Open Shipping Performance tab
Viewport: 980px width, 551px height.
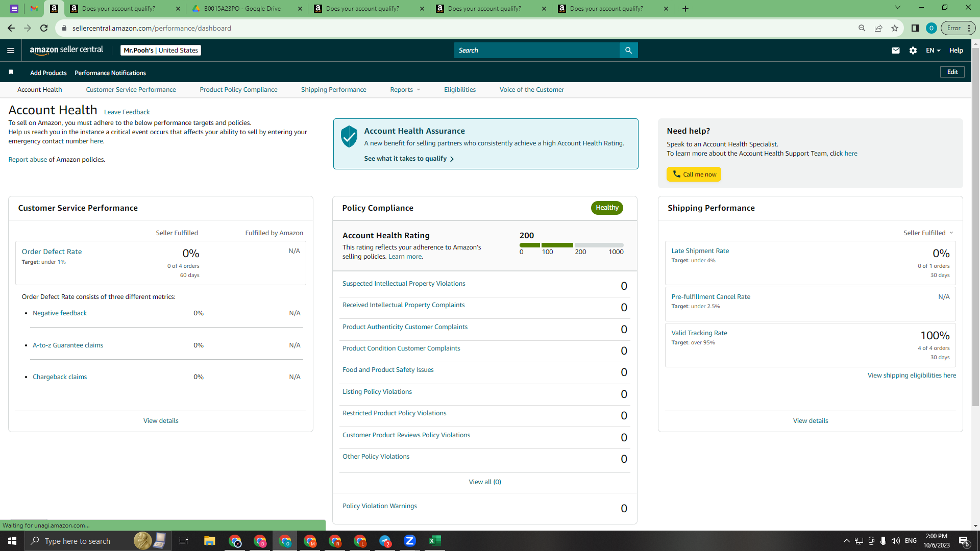[x=333, y=90]
